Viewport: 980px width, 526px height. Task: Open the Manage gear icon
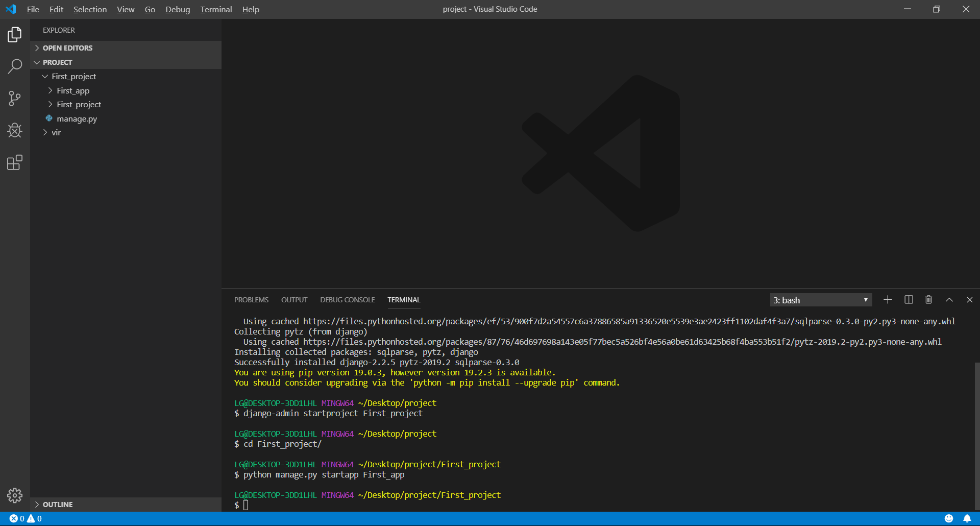coord(15,495)
